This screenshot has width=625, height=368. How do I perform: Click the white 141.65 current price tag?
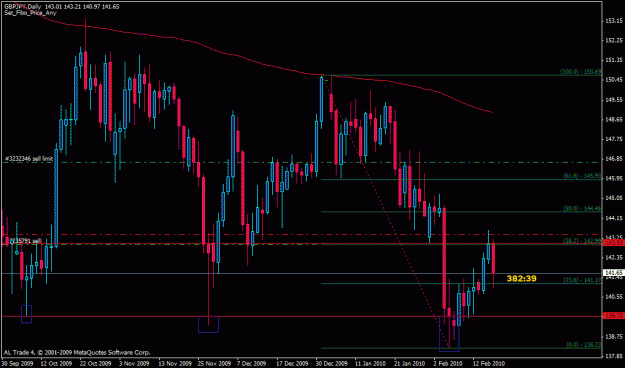614,273
